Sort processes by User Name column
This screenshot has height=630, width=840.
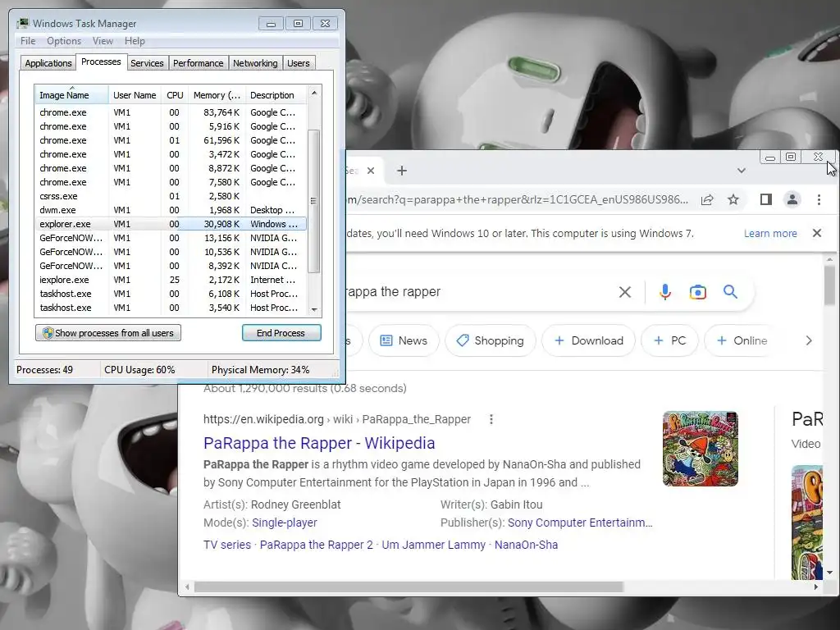click(x=135, y=95)
